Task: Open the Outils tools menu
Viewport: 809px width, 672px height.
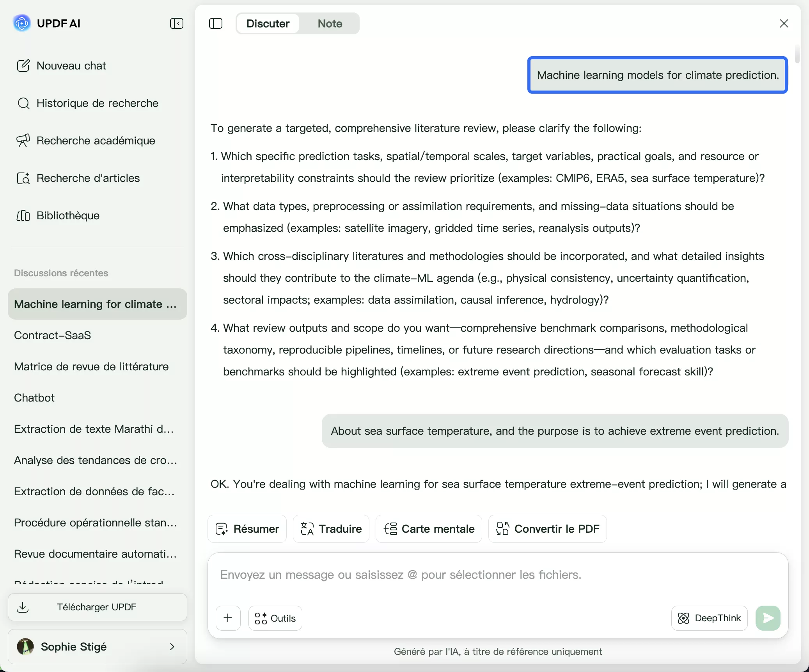Action: [x=275, y=618]
